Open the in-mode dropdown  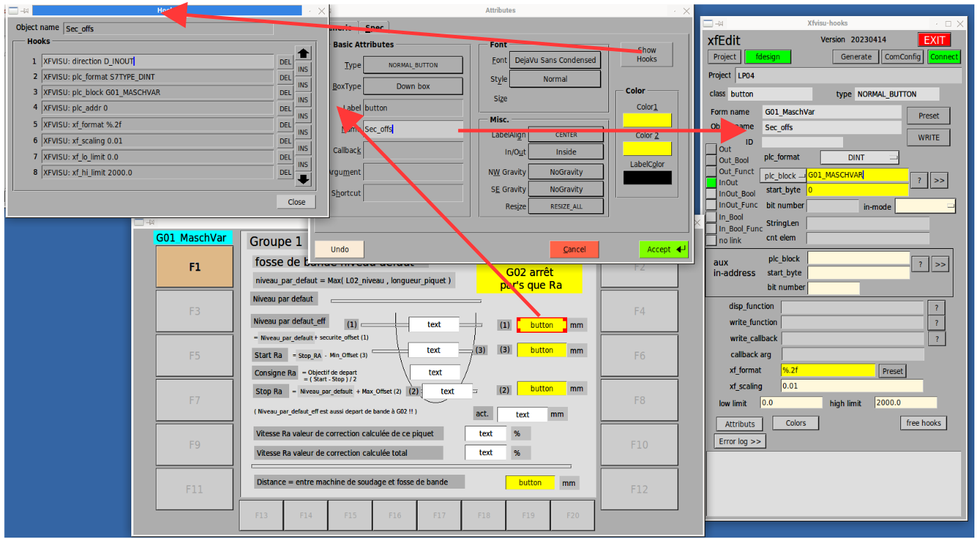click(925, 206)
